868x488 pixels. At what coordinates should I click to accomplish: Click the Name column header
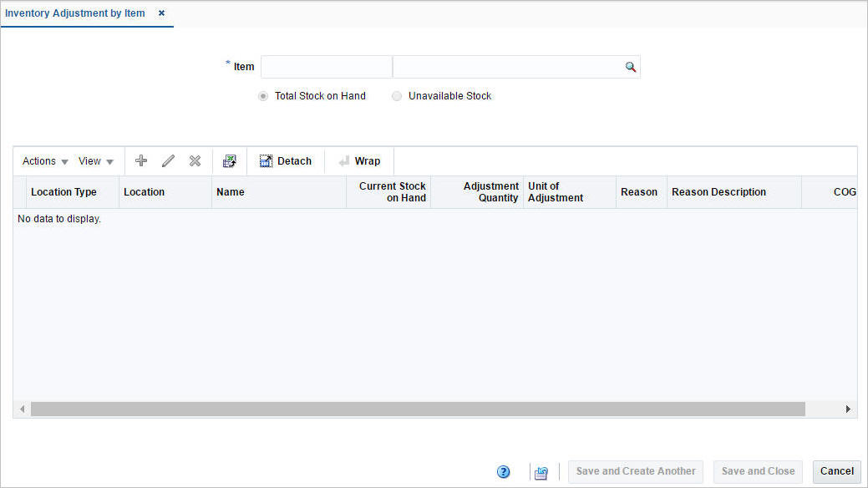(x=279, y=192)
